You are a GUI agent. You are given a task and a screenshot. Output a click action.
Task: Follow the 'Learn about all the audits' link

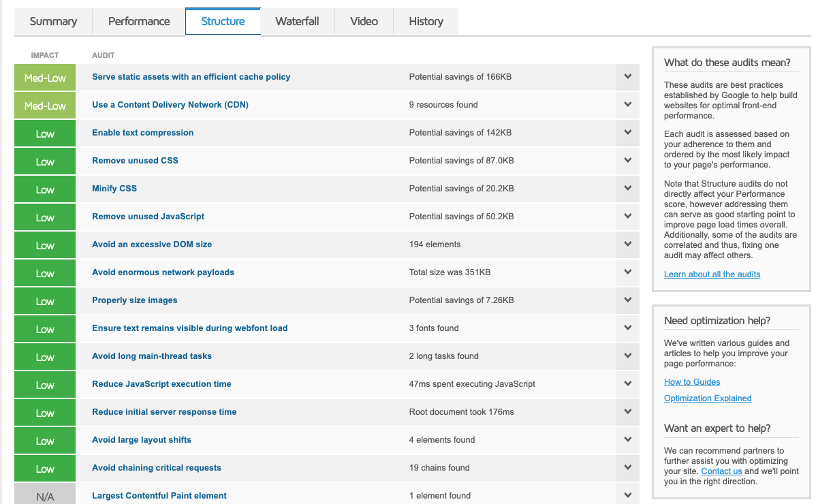coord(712,274)
